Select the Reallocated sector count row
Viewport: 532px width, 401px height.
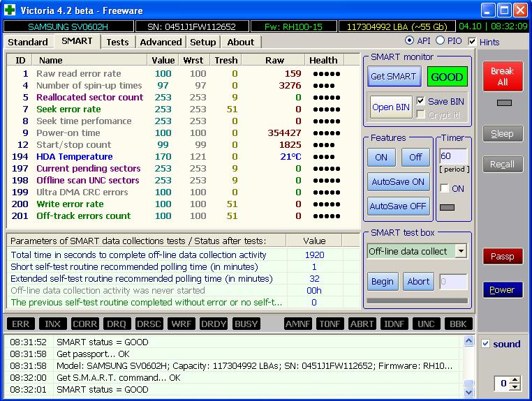tap(183, 97)
